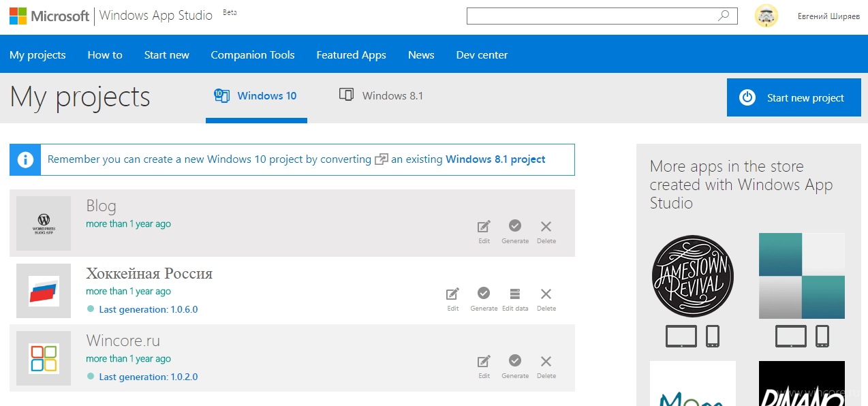Generate the Wincore.ru project
This screenshot has width=868, height=406.
pos(515,366)
